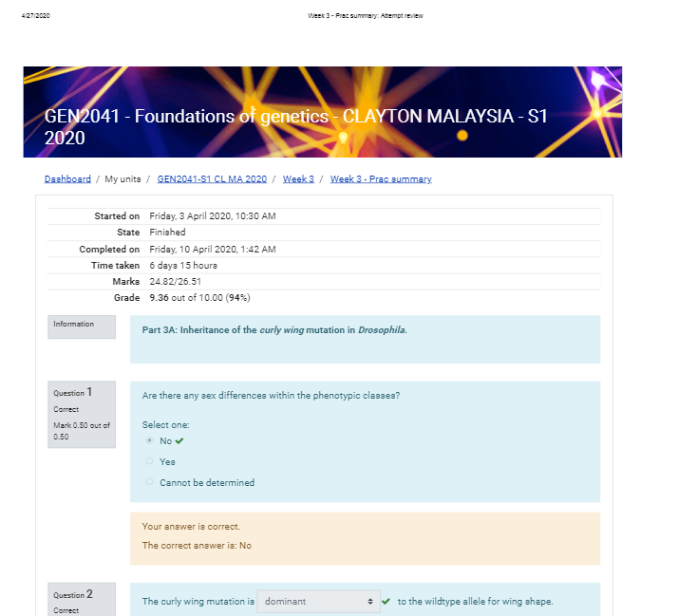678x616 pixels.
Task: Click the completed date 'Friday, 10 April 2020, 1:42 AM'
Action: [213, 250]
